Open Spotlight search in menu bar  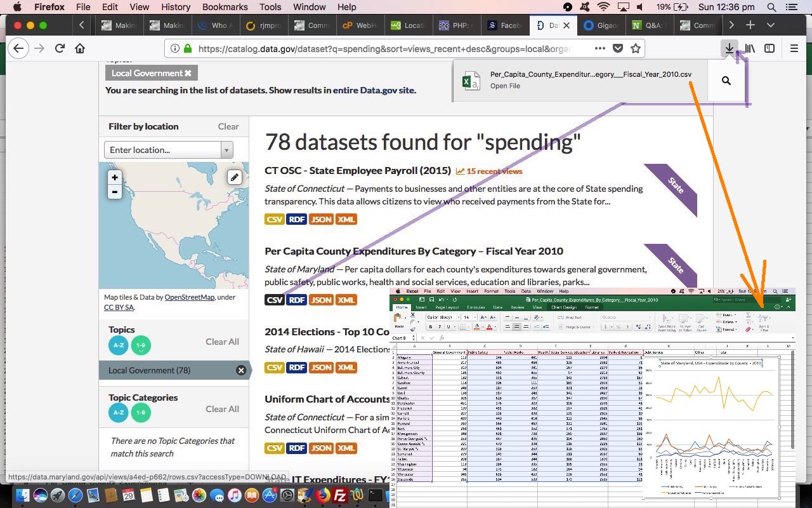pos(771,7)
